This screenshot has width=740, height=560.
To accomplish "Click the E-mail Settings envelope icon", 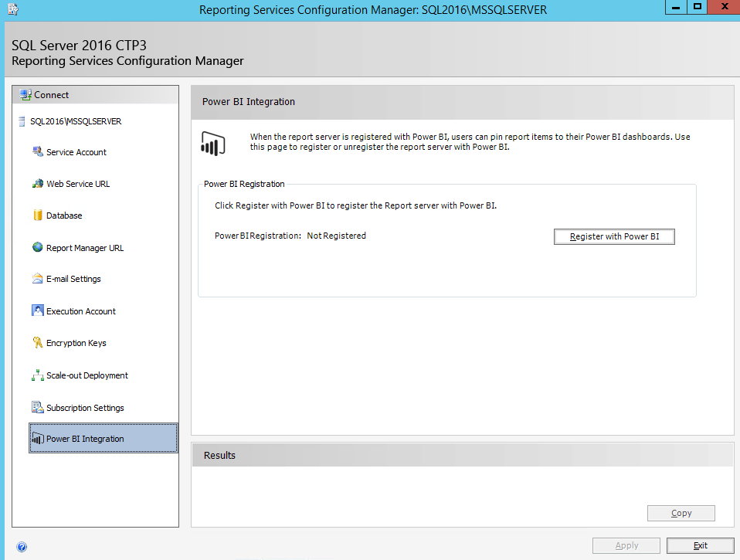I will click(x=37, y=279).
